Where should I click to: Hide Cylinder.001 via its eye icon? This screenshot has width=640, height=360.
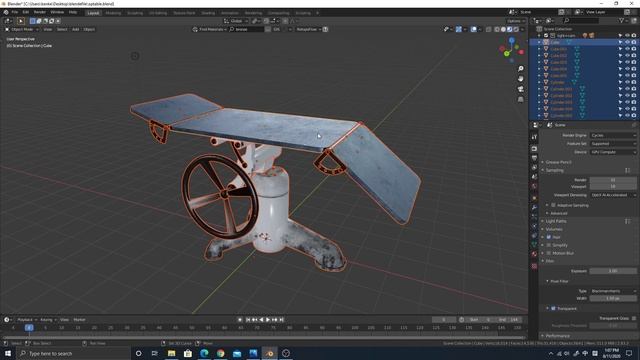coord(627,89)
